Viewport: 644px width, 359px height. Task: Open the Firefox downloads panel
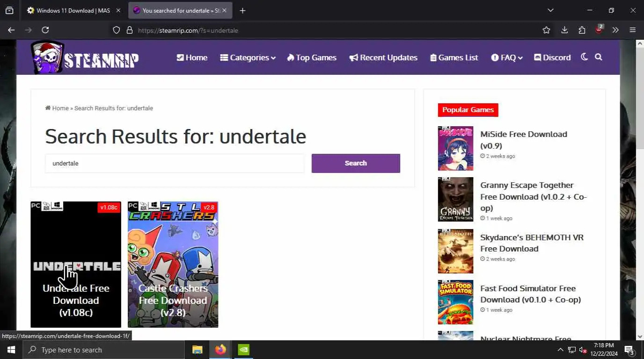click(564, 30)
